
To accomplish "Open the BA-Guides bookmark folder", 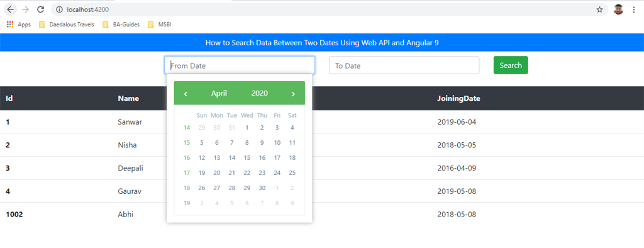I will pos(121,25).
